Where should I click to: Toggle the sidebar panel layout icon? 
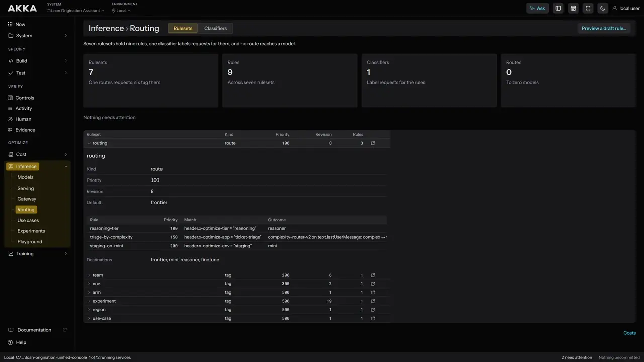coord(558,8)
